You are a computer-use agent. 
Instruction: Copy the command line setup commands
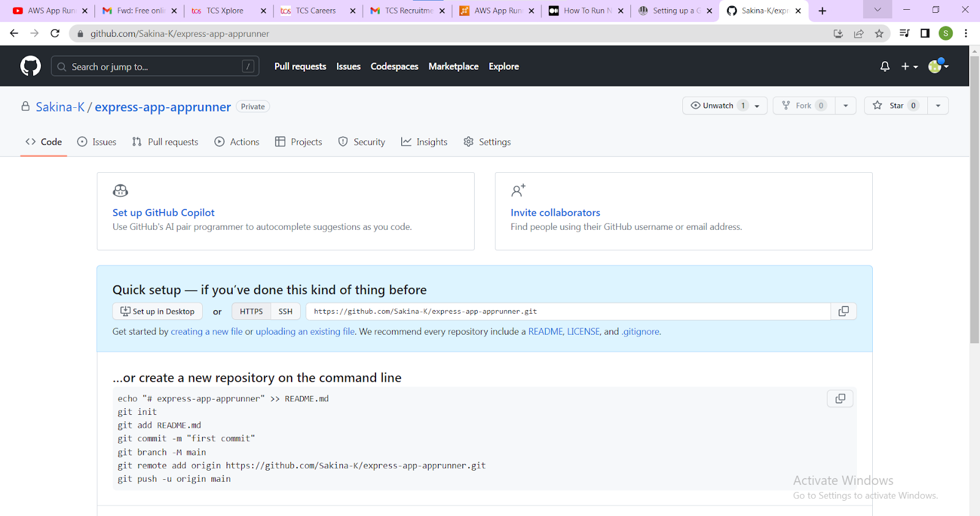pos(840,399)
